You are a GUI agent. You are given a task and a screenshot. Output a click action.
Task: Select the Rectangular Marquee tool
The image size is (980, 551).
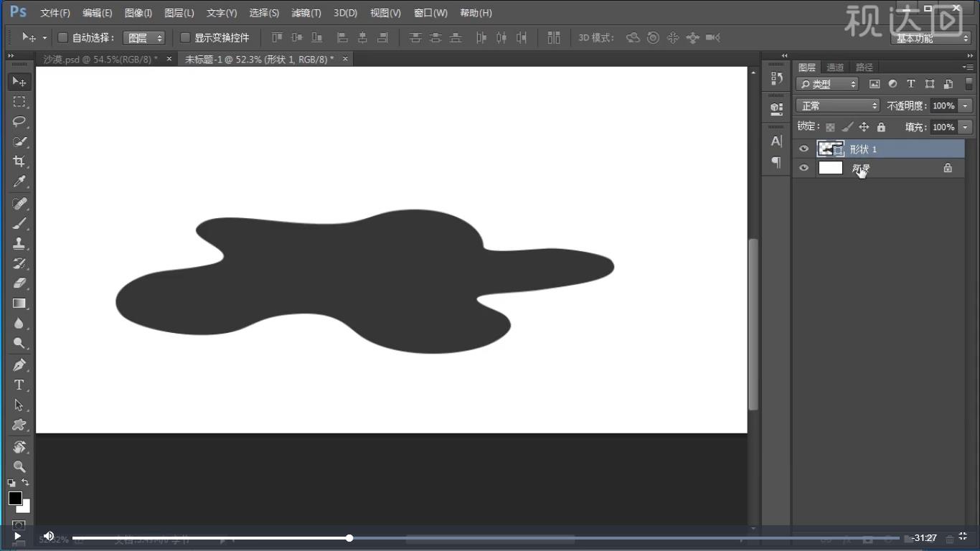pyautogui.click(x=19, y=101)
